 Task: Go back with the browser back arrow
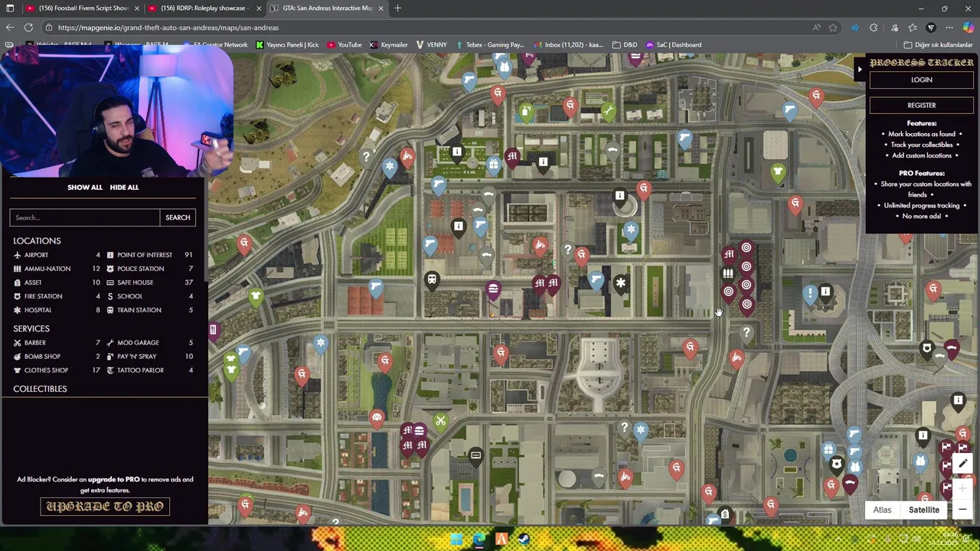click(x=9, y=28)
